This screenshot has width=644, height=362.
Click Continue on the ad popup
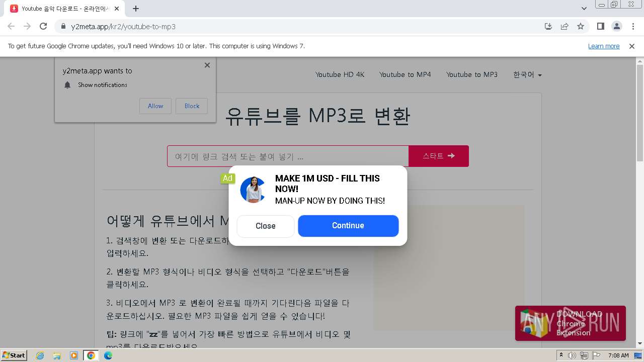(x=348, y=226)
